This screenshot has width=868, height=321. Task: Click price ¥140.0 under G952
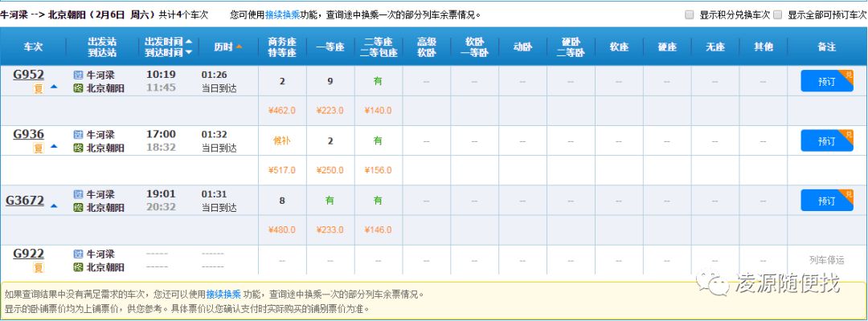378,111
